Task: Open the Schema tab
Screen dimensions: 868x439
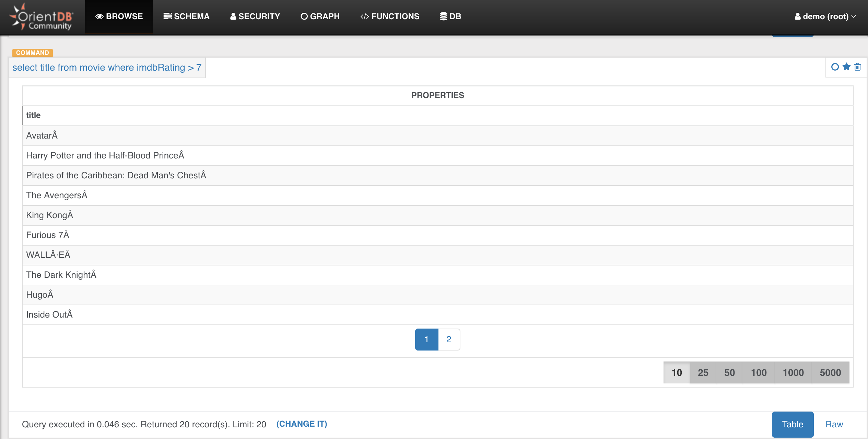Action: 186,16
